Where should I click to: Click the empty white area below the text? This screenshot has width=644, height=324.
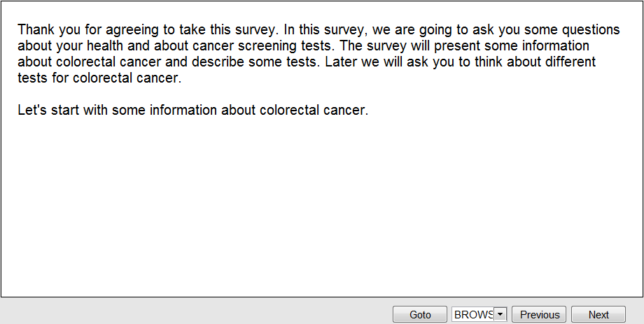click(x=322, y=210)
